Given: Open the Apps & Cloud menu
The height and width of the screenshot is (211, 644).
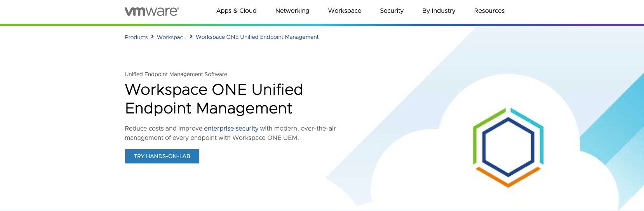Looking at the screenshot, I should [x=236, y=11].
